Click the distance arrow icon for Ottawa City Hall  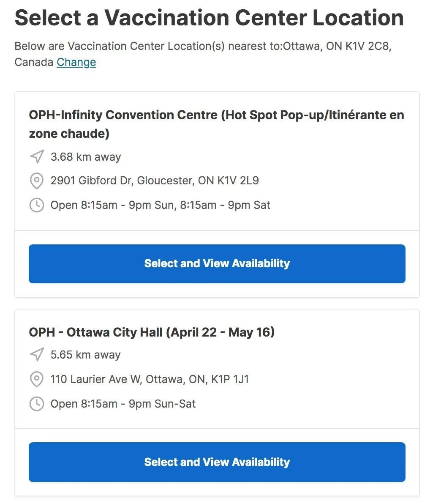tap(37, 355)
